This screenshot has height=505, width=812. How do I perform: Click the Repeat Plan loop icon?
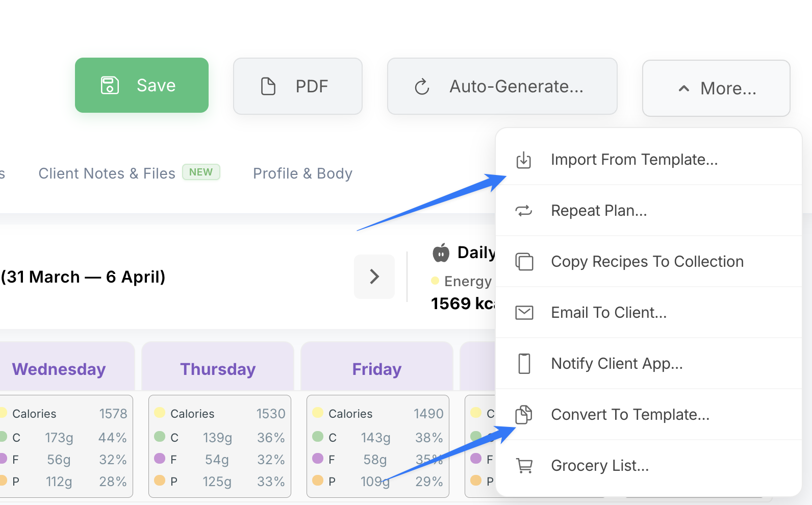coord(524,211)
